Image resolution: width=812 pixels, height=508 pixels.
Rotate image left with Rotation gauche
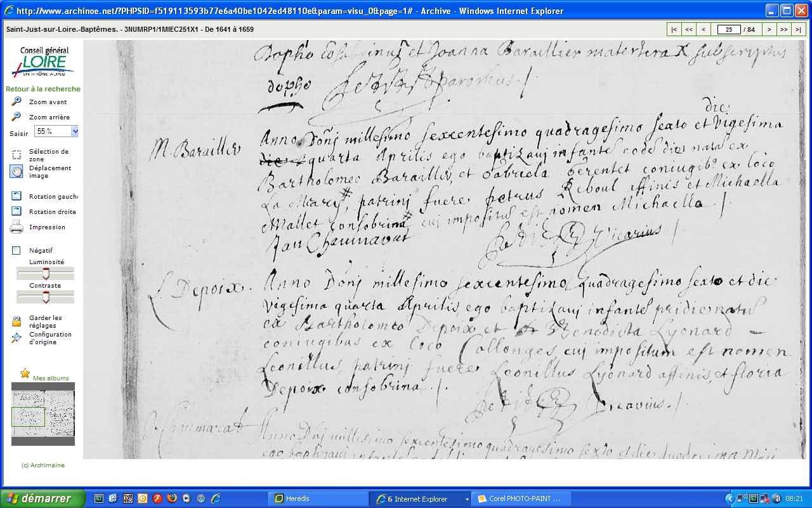pos(16,197)
